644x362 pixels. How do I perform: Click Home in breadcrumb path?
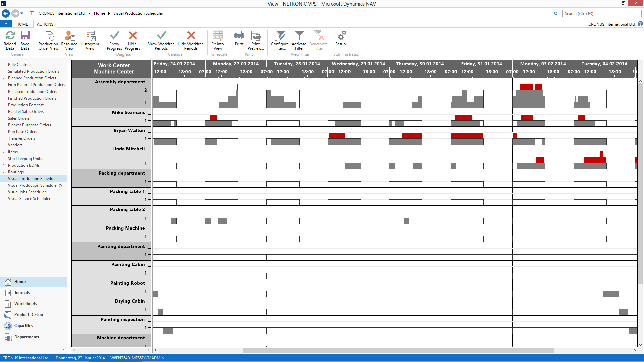(99, 13)
